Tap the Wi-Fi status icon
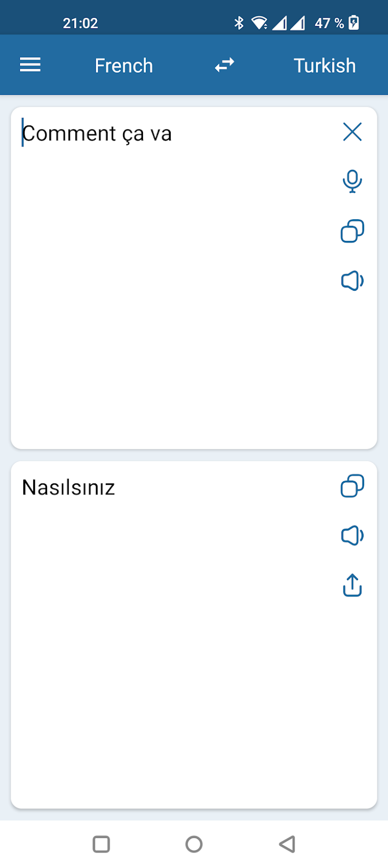This screenshot has width=388, height=868. (x=259, y=23)
